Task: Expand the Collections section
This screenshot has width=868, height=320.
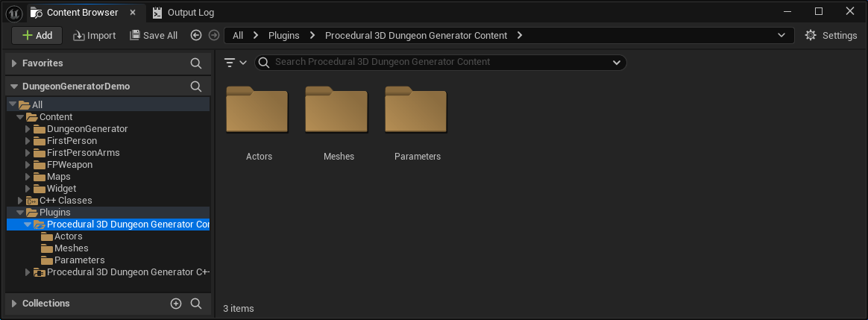Action: pos(14,304)
